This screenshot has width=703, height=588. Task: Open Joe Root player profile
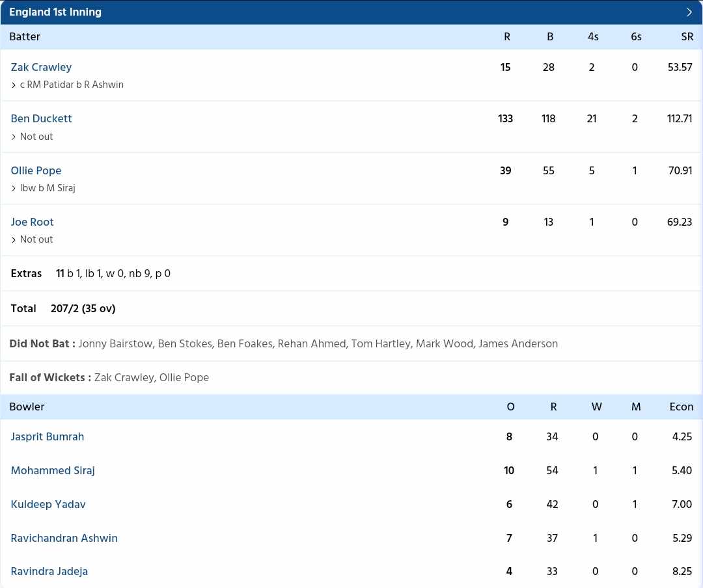[x=33, y=222]
